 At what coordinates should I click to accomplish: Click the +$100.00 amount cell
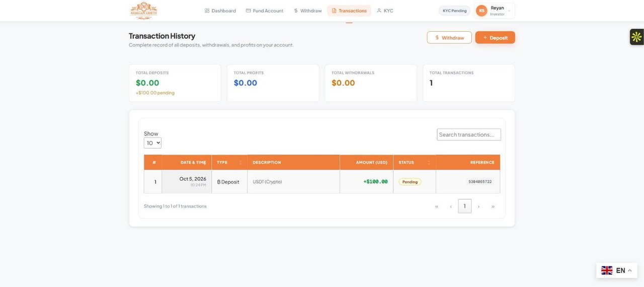[367, 181]
